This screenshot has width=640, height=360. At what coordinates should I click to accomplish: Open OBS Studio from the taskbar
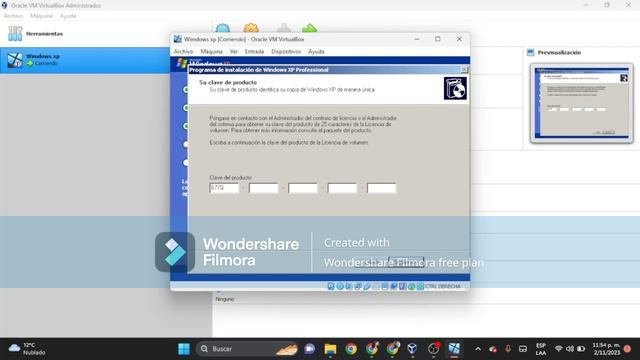click(x=433, y=349)
